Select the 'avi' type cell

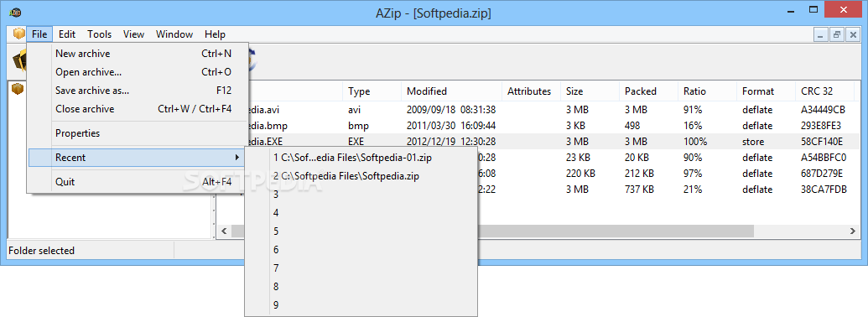[354, 110]
